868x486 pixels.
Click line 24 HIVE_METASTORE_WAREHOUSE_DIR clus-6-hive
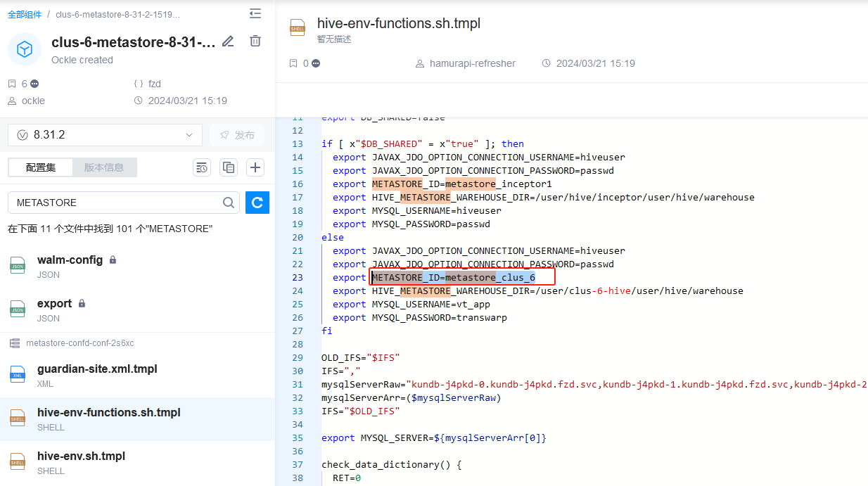click(537, 290)
